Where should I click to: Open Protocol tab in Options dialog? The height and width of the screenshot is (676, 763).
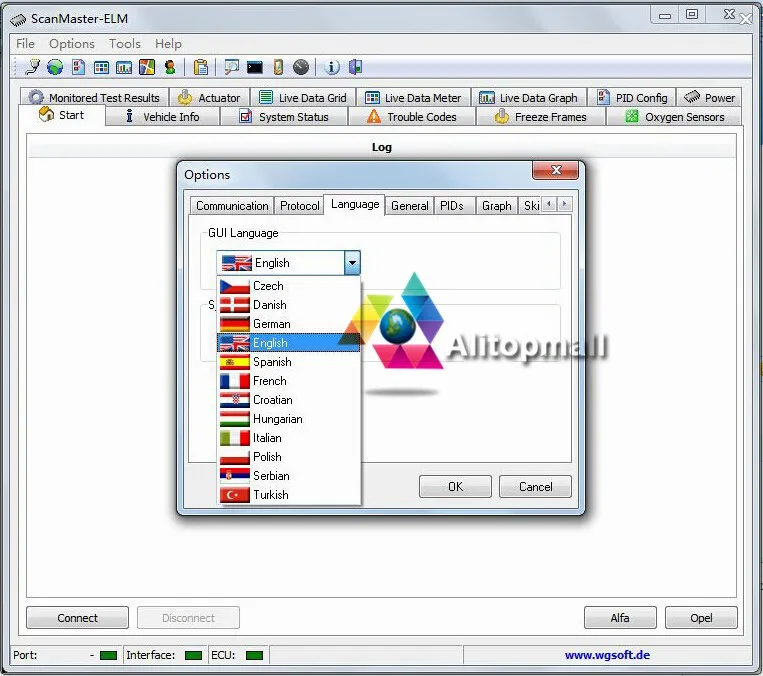tap(300, 206)
